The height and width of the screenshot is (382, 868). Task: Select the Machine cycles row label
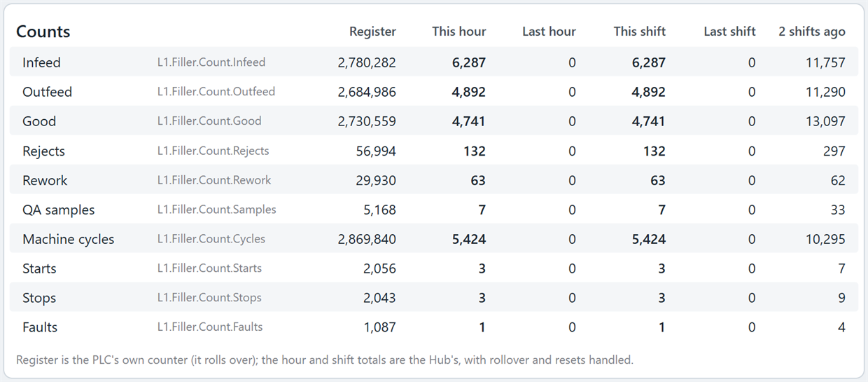tap(68, 239)
